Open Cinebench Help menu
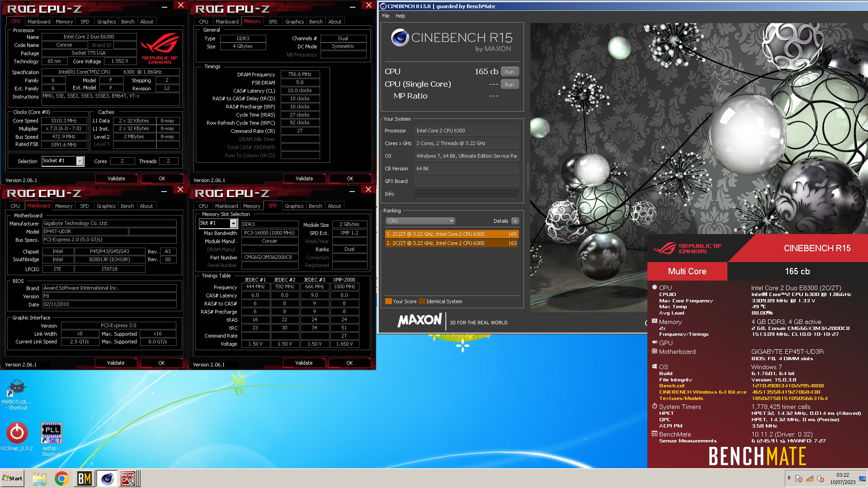The image size is (868, 488). (401, 16)
